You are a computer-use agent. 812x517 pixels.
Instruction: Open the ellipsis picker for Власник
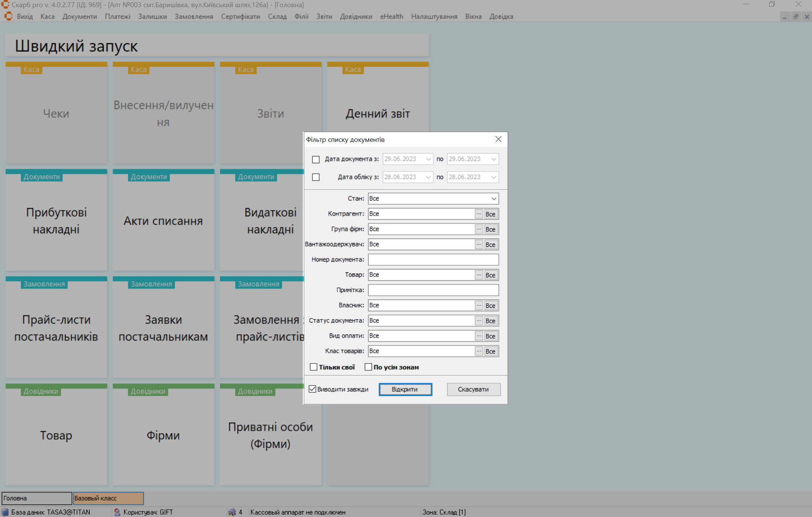point(478,306)
